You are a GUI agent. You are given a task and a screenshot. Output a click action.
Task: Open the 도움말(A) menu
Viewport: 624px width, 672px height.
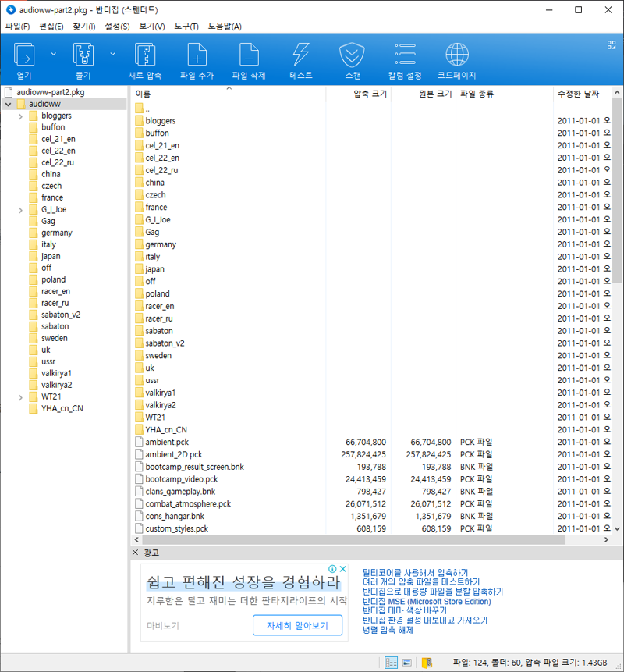(225, 27)
